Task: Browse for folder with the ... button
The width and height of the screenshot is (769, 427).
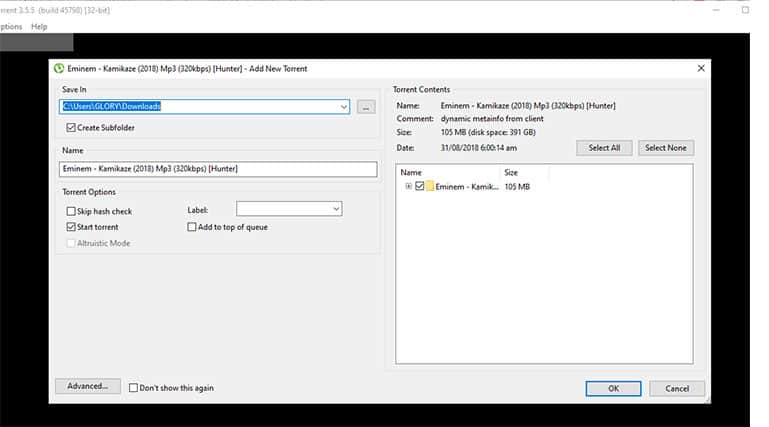Action: pyautogui.click(x=366, y=107)
